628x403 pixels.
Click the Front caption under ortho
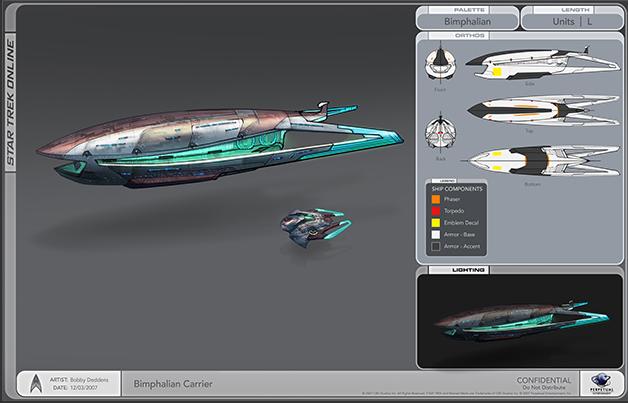point(440,89)
